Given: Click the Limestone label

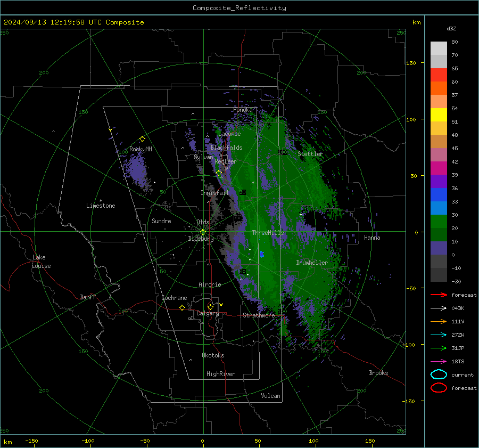Looking at the screenshot, I should (x=101, y=206).
